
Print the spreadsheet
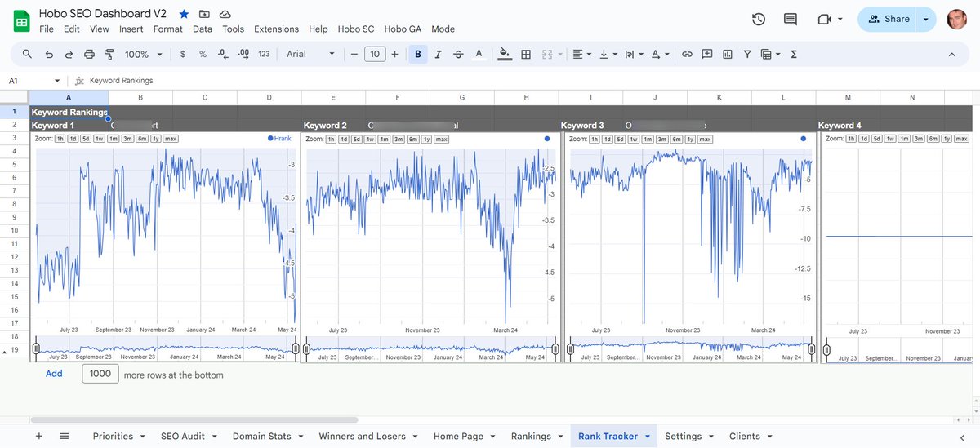(89, 54)
